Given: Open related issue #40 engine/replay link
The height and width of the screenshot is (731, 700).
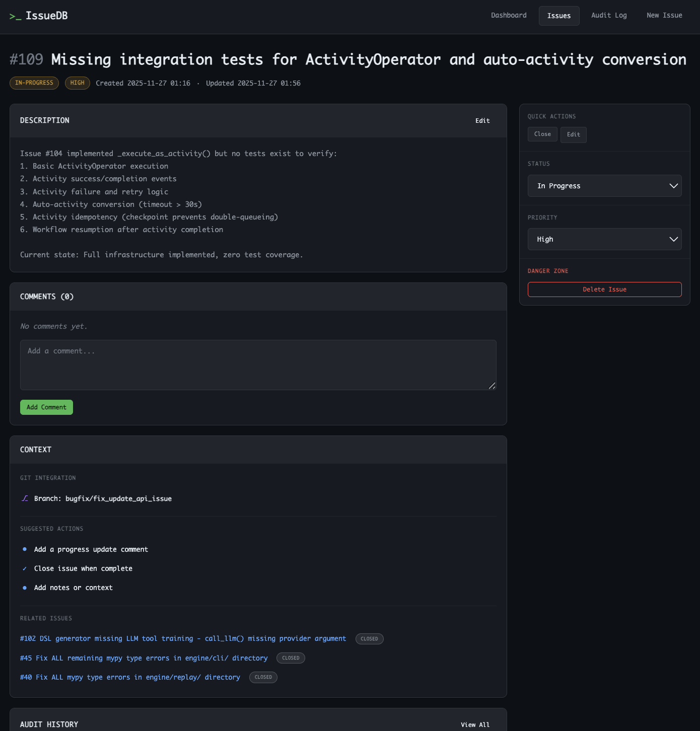Looking at the screenshot, I should [x=130, y=677].
